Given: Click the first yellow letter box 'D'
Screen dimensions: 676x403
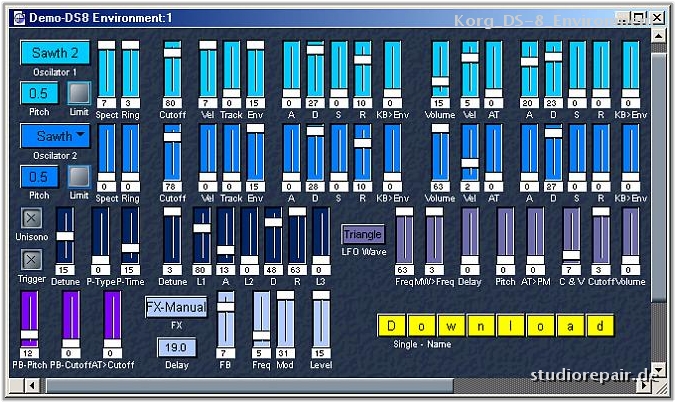Looking at the screenshot, I should tap(391, 326).
